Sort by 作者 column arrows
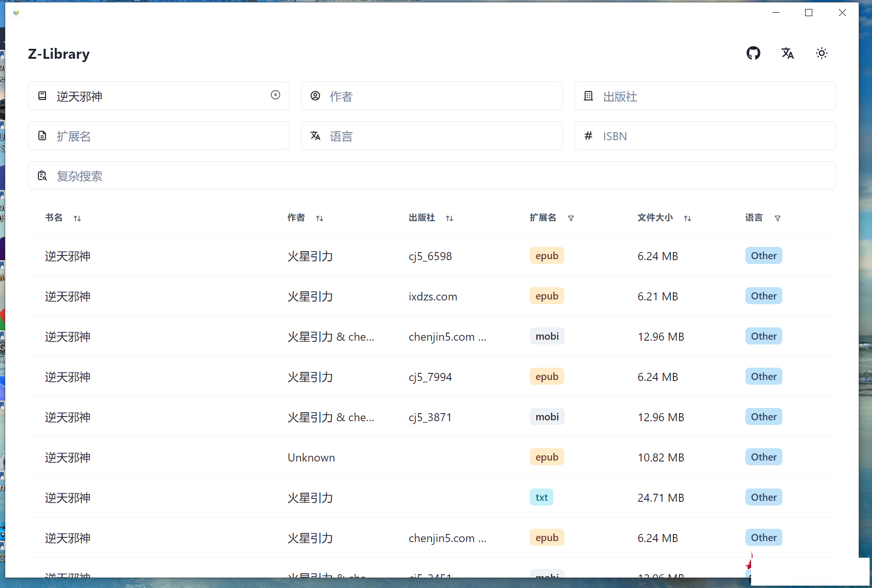 (320, 218)
